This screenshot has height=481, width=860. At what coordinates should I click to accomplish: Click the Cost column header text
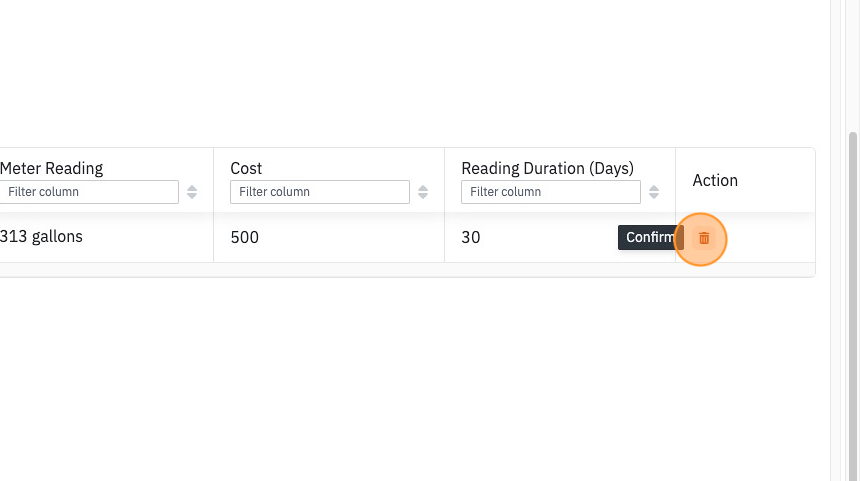pos(246,168)
